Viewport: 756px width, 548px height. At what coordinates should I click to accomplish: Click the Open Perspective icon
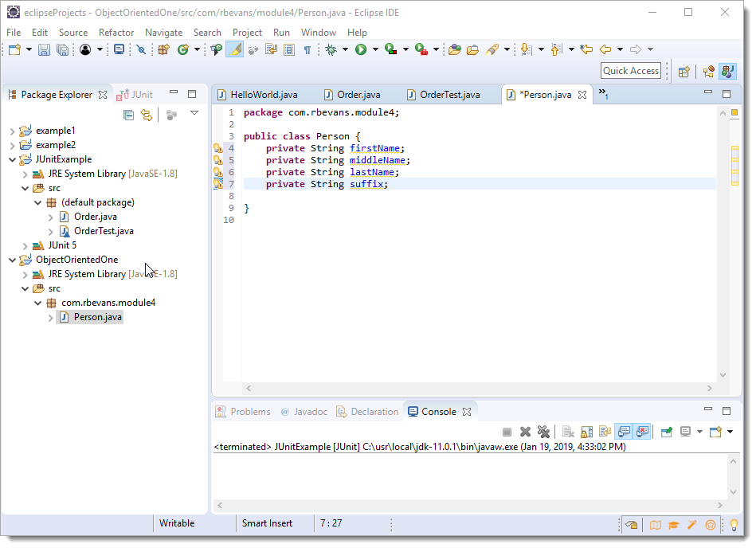pos(684,72)
